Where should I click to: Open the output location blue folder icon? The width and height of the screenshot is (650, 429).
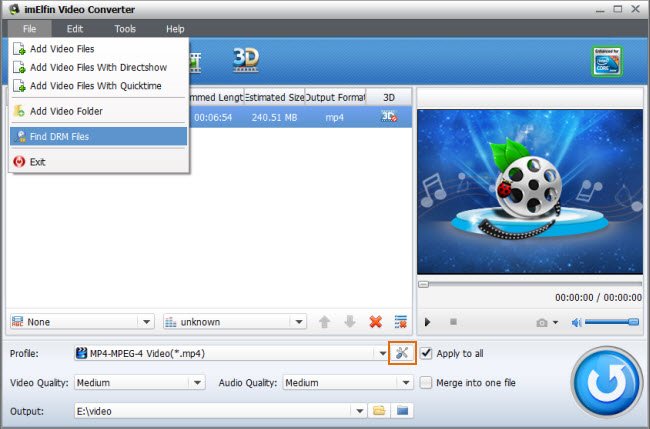pyautogui.click(x=402, y=411)
